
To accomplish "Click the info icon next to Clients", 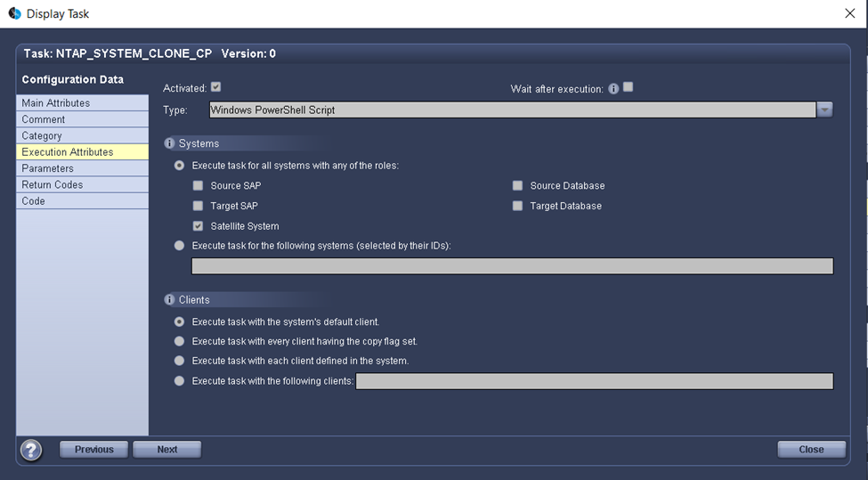I will [x=169, y=300].
